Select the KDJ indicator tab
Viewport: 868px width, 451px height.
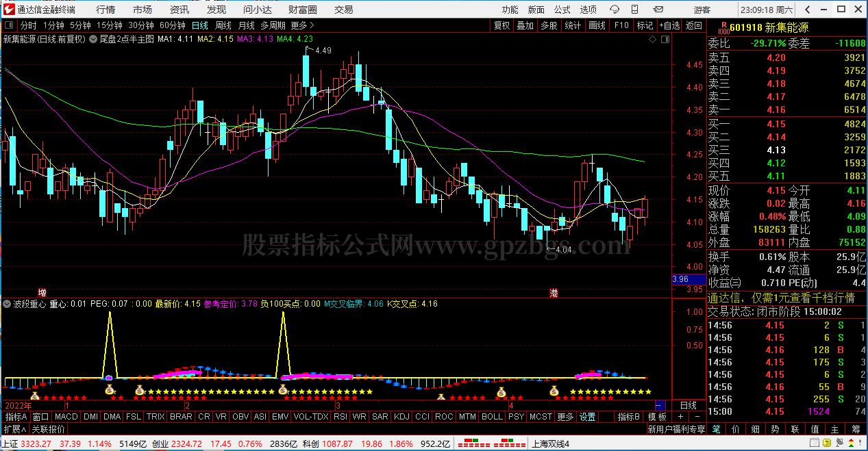coord(402,417)
